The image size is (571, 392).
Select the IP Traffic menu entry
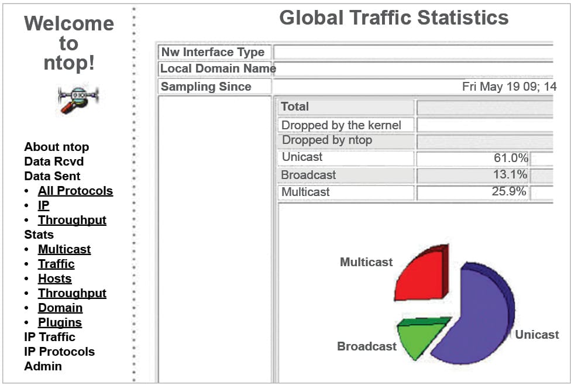click(50, 337)
